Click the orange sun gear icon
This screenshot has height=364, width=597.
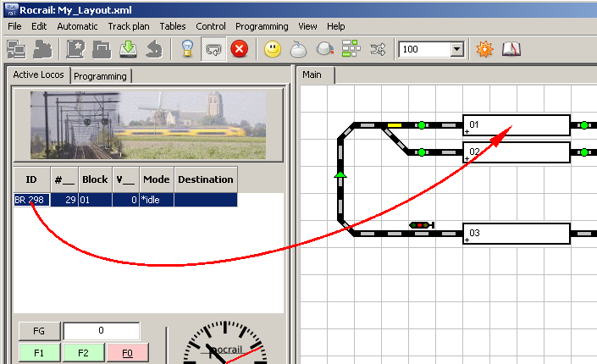point(484,49)
